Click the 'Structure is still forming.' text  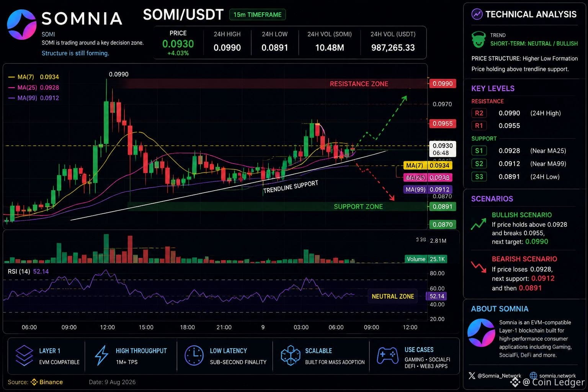coord(75,53)
